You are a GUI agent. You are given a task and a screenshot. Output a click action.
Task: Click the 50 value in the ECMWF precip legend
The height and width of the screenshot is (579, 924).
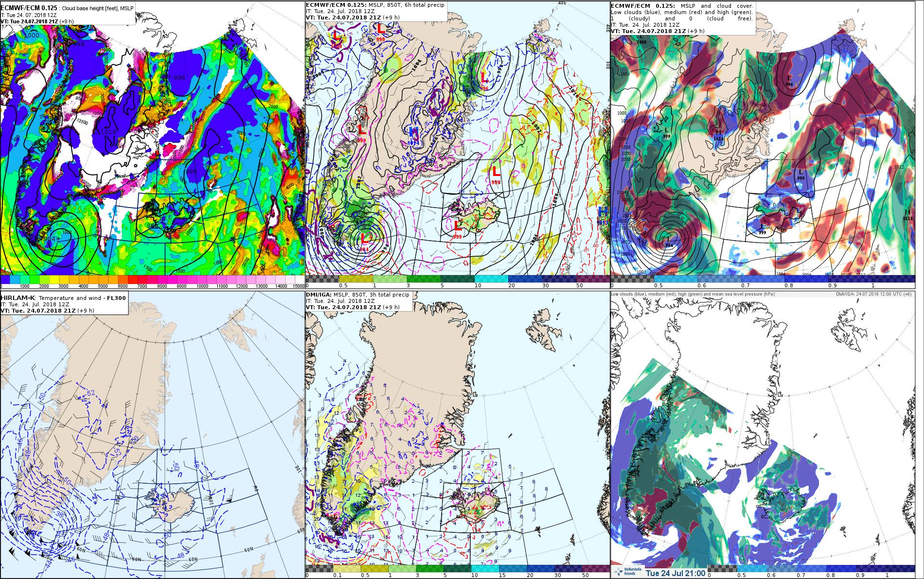pos(579,285)
